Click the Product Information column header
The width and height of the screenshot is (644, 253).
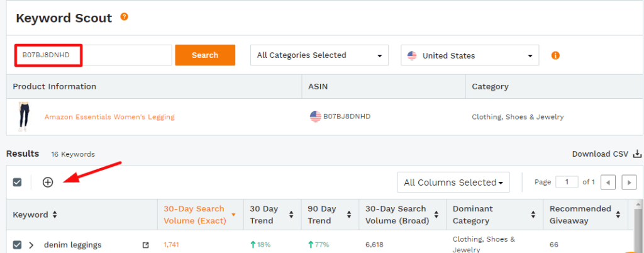[x=55, y=87]
